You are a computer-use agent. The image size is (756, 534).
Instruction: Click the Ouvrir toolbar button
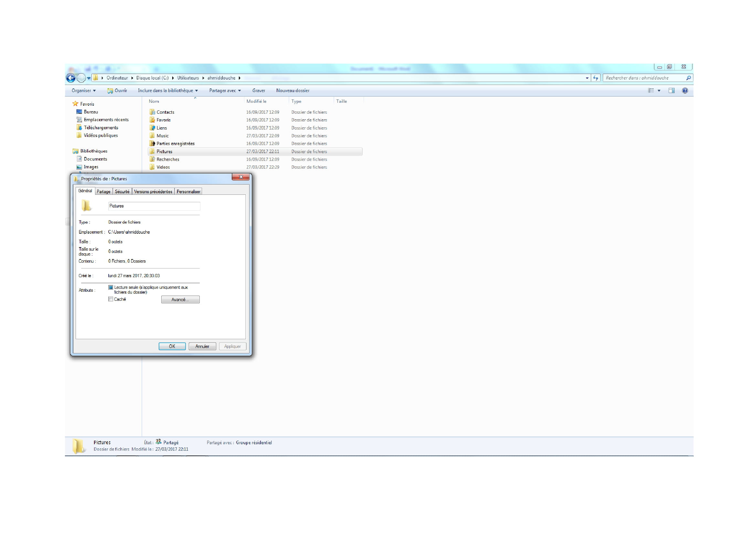click(117, 90)
